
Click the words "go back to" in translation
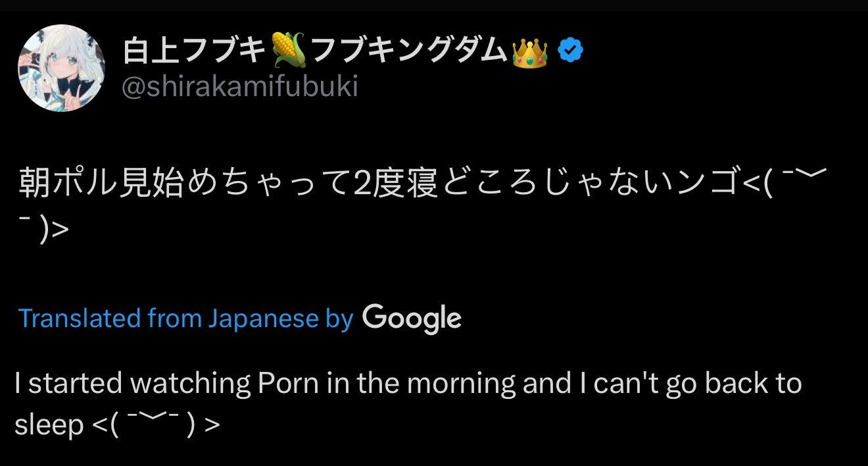(734, 384)
